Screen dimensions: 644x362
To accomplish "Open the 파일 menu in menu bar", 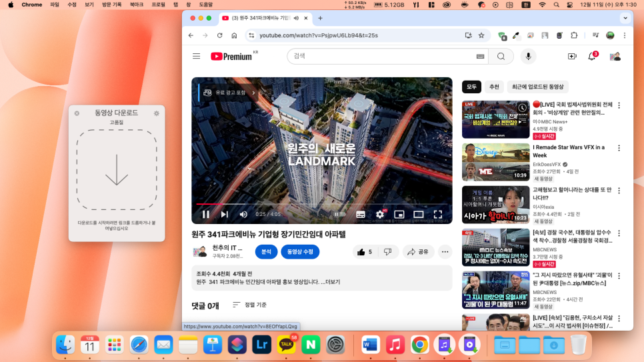I will coord(54,5).
